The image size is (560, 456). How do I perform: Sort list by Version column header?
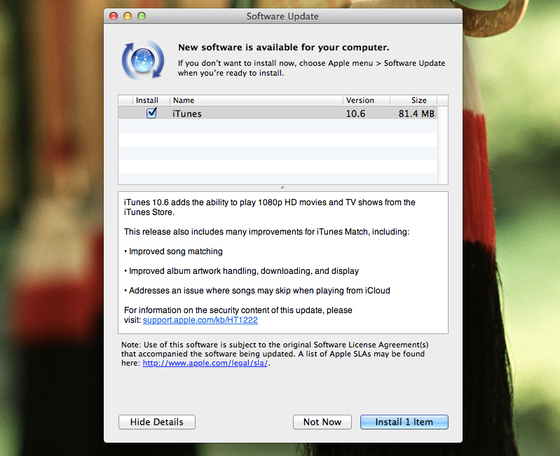pos(366,100)
